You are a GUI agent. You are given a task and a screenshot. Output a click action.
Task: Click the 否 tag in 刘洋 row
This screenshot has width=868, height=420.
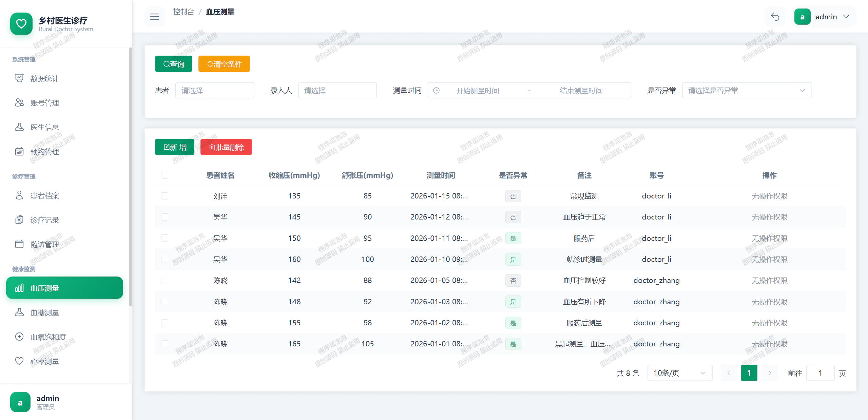[x=513, y=196]
